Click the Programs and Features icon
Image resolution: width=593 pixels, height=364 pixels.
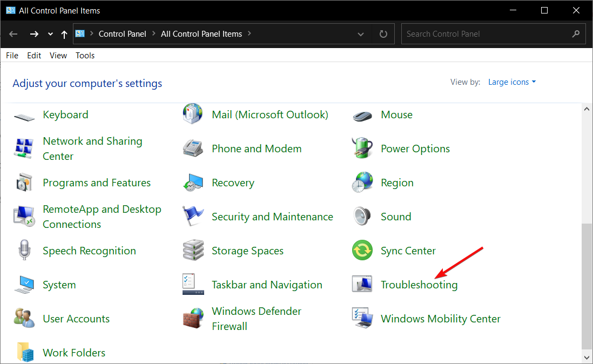point(25,182)
